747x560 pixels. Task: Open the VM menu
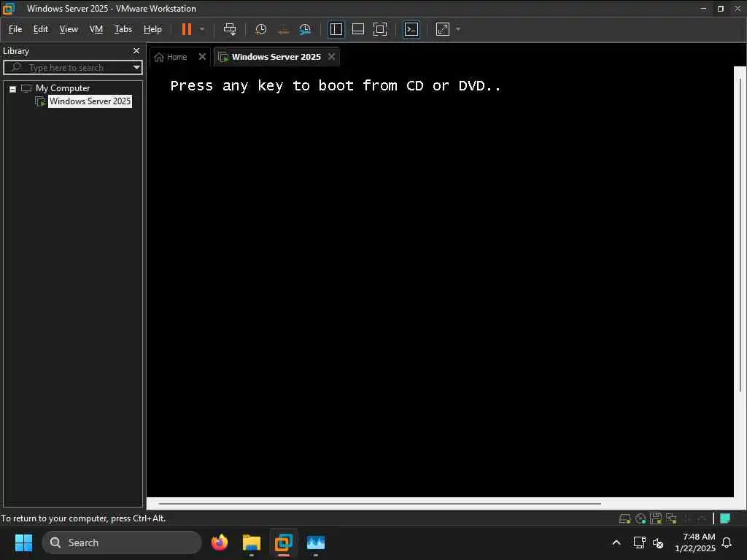[96, 29]
